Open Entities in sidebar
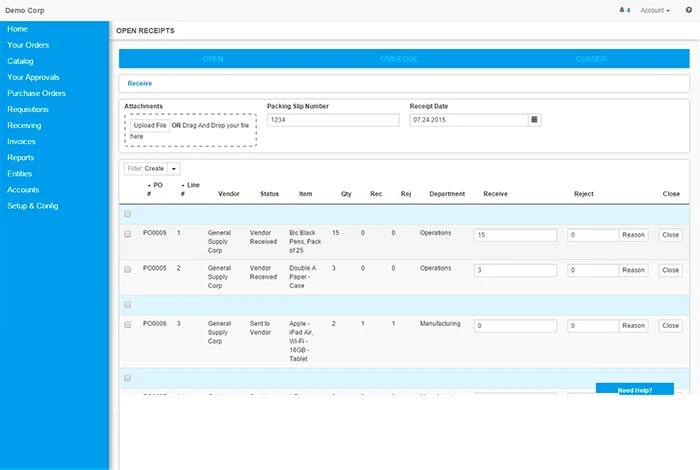This screenshot has width=700, height=470. pos(19,174)
